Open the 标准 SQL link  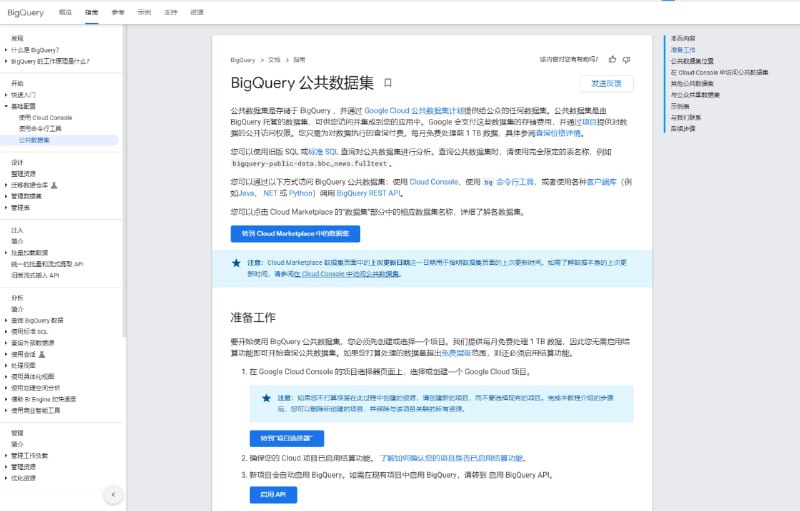323,152
